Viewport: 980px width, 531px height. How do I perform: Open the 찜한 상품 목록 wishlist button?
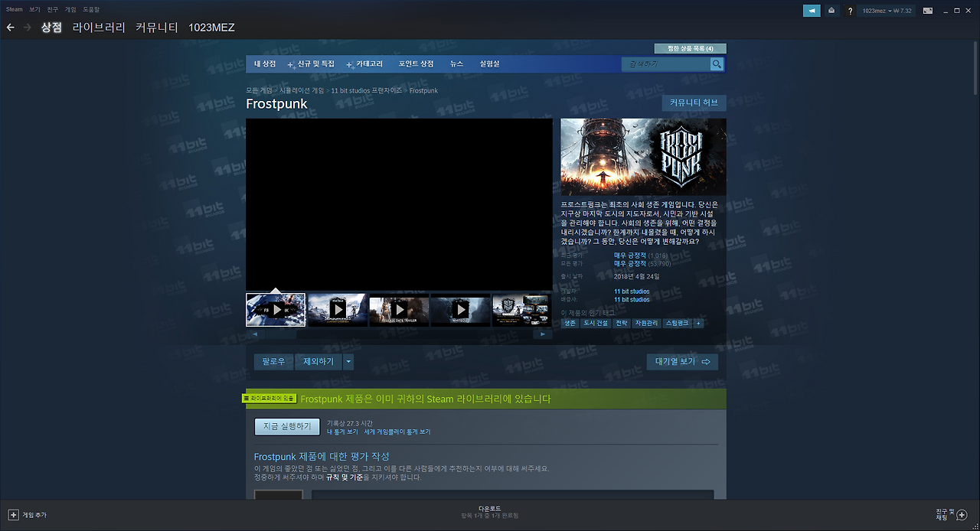[691, 48]
